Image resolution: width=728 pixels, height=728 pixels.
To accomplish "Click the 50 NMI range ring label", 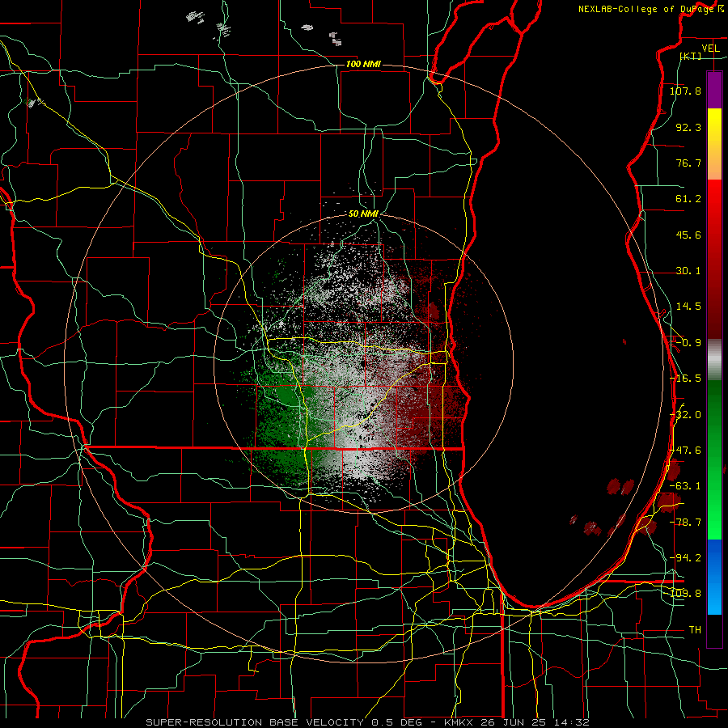I will (363, 214).
